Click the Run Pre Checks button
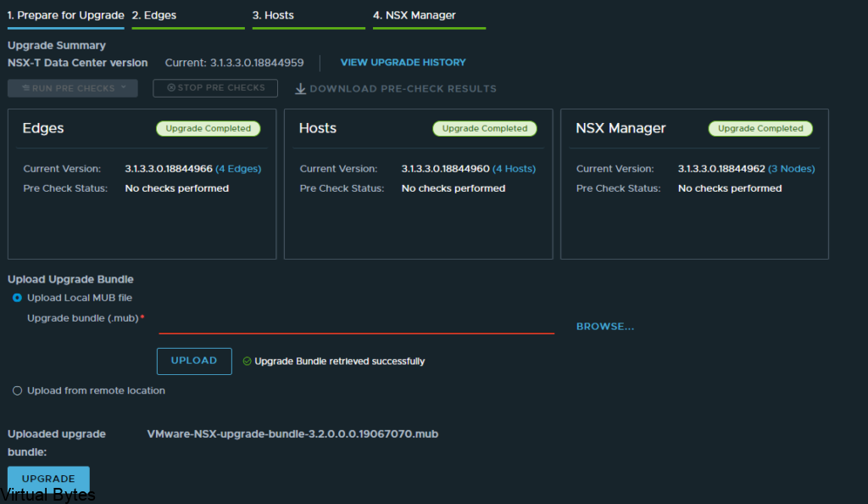This screenshot has width=868, height=504. tap(73, 88)
